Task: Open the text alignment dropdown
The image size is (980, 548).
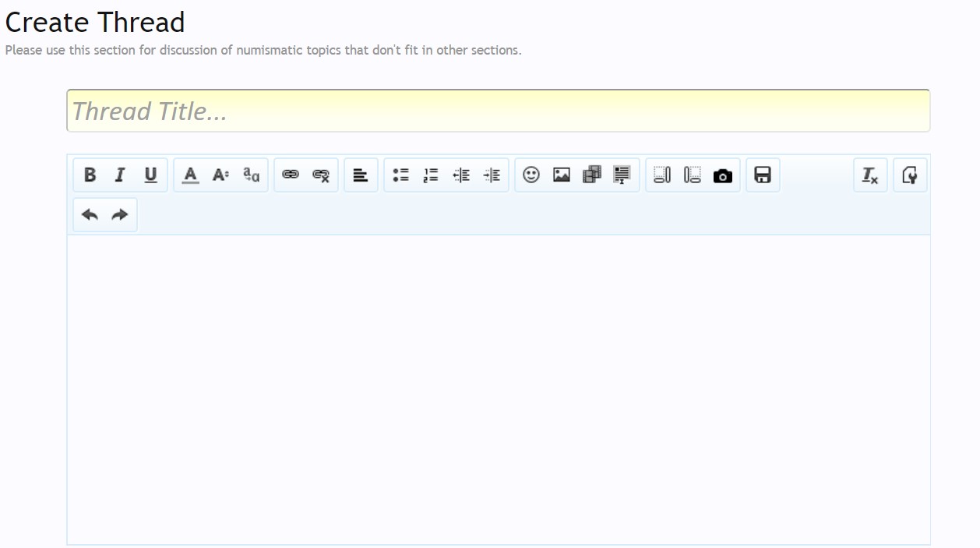Action: 361,175
